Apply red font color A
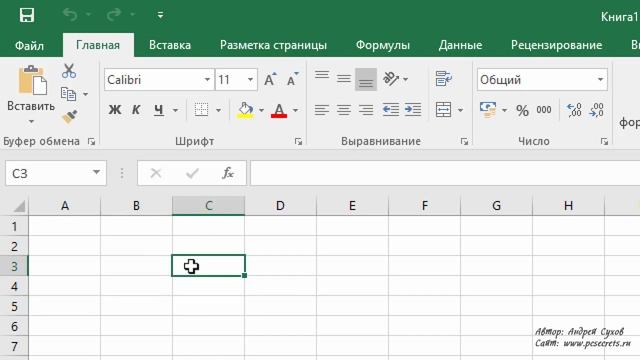Viewport: 640px width, 360px height. point(279,110)
